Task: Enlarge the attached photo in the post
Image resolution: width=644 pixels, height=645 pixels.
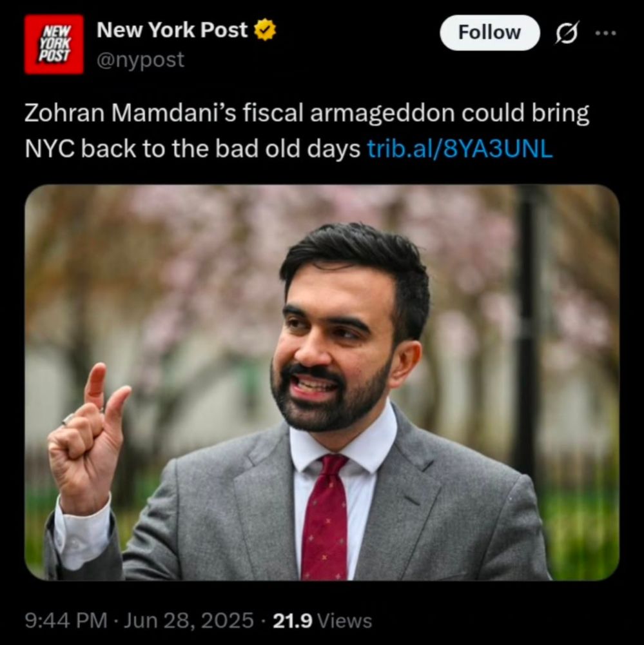Action: point(322,382)
